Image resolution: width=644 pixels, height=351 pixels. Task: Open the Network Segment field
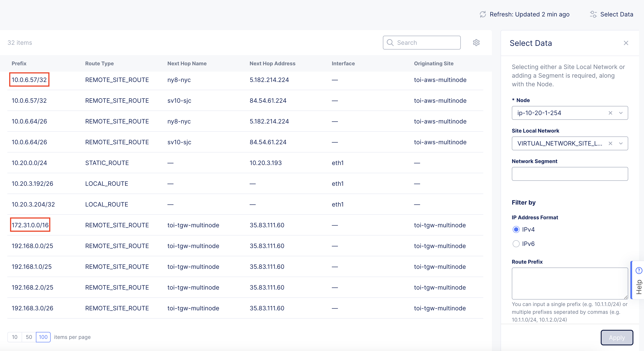pos(570,174)
